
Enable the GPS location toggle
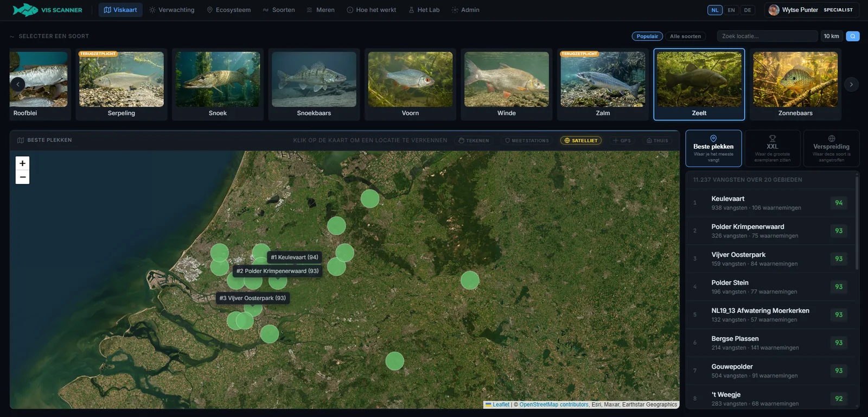[x=622, y=140]
